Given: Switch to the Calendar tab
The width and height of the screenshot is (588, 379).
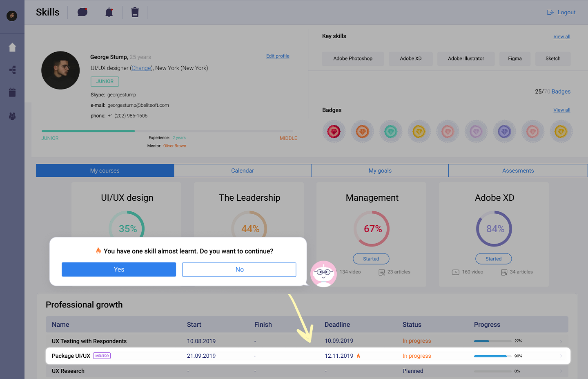Looking at the screenshot, I should [x=243, y=170].
